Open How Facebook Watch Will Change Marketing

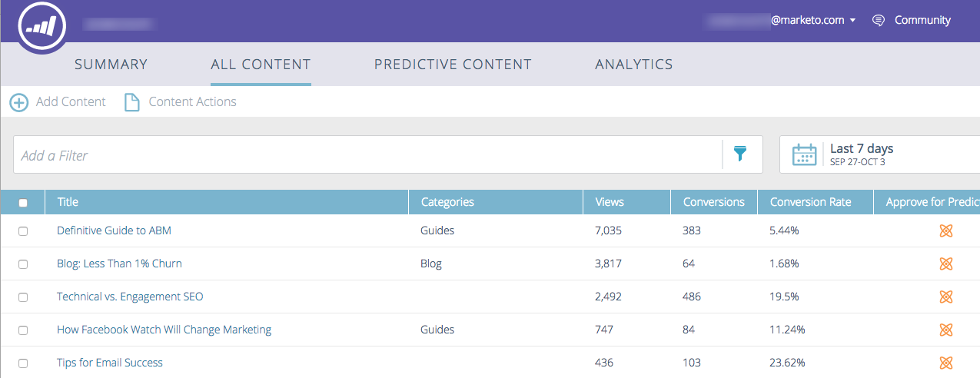point(164,330)
